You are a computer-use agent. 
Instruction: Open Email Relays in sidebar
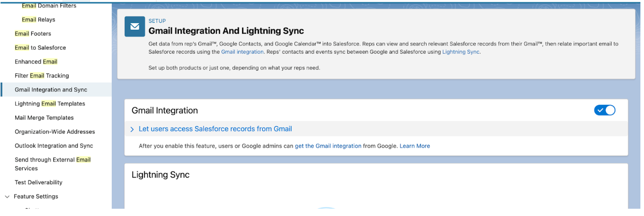point(38,19)
